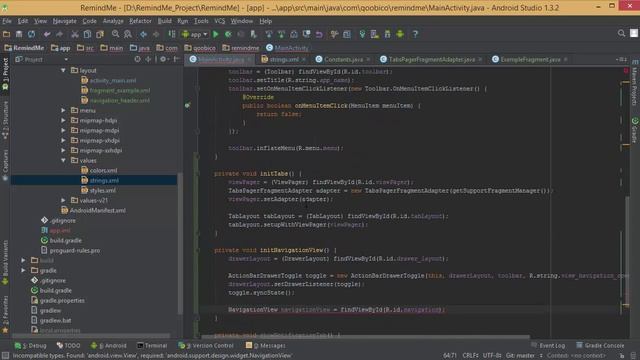Click the Replace icon in toolbar
This screenshot has width=640, height=360.
128,34
